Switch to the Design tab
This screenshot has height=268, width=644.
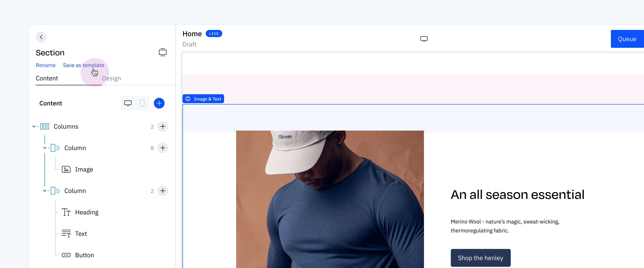pos(111,78)
